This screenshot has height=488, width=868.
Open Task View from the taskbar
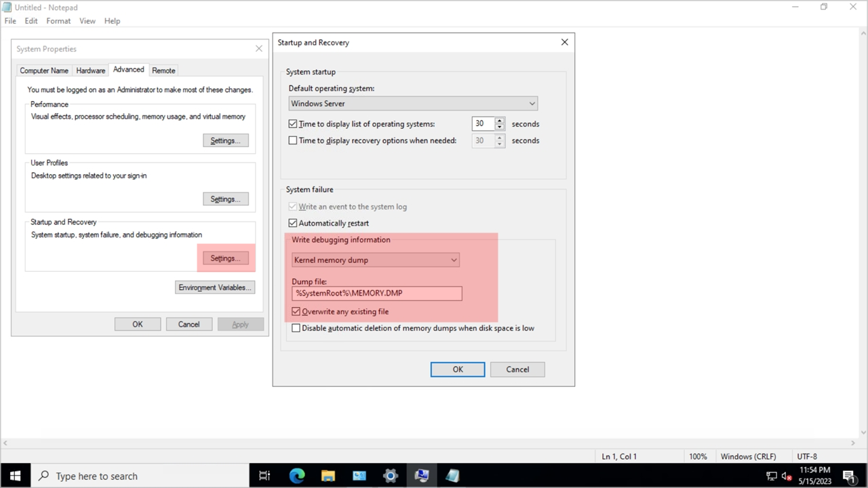[x=264, y=476]
